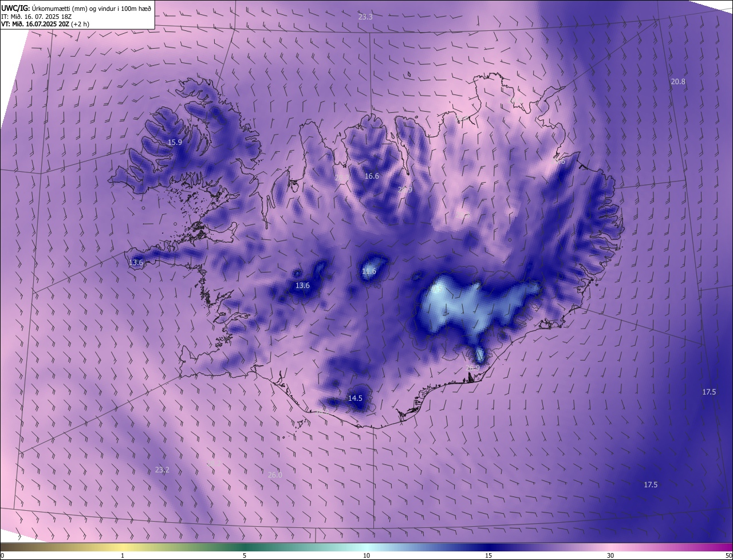The image size is (733, 560).
Task: Click the "23.2" value label over the ocean
Action: click(162, 470)
